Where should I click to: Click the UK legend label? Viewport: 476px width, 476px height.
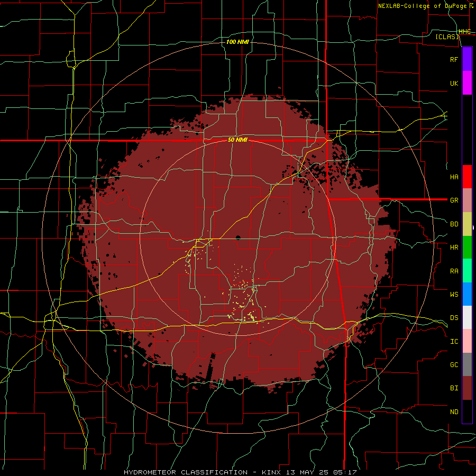pos(454,83)
